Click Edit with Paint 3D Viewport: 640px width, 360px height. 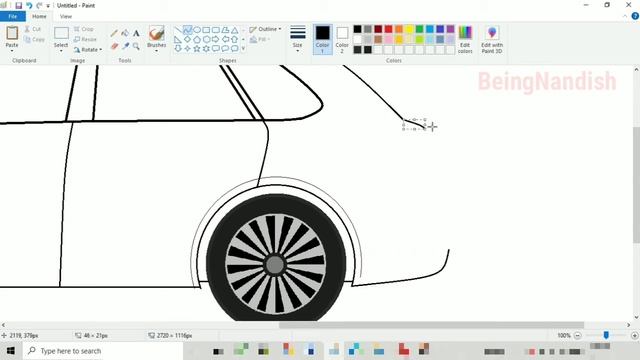(x=492, y=40)
